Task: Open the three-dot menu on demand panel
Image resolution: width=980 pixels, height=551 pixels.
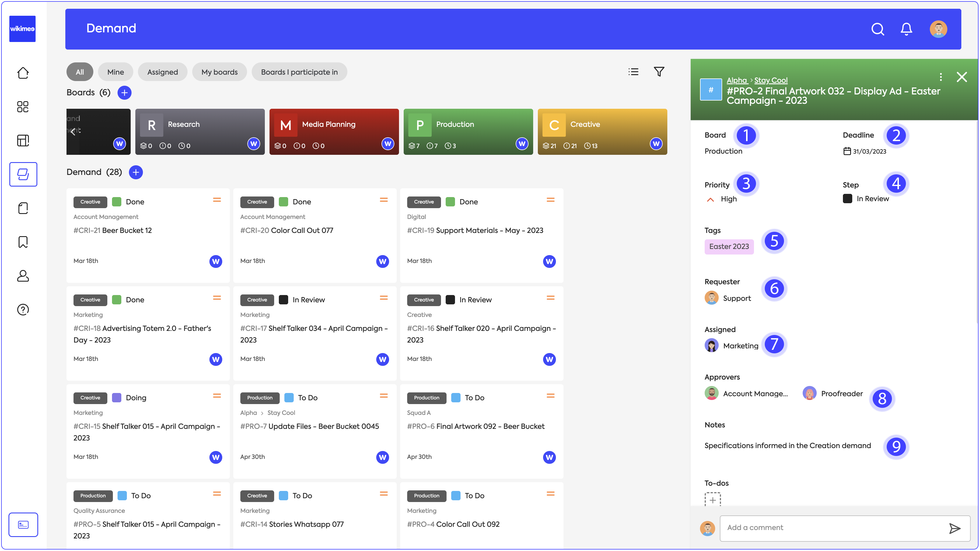Action: (x=940, y=77)
